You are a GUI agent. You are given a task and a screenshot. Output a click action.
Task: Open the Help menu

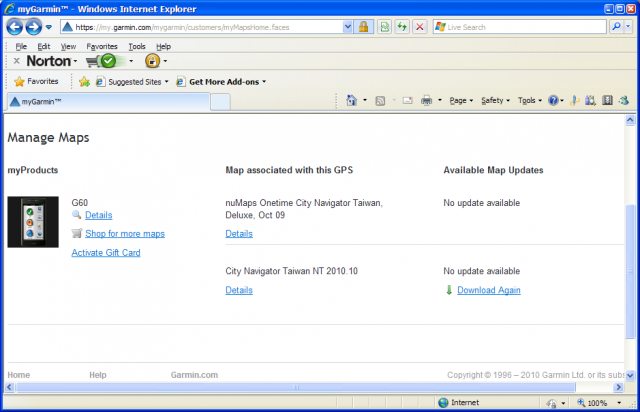pos(163,47)
